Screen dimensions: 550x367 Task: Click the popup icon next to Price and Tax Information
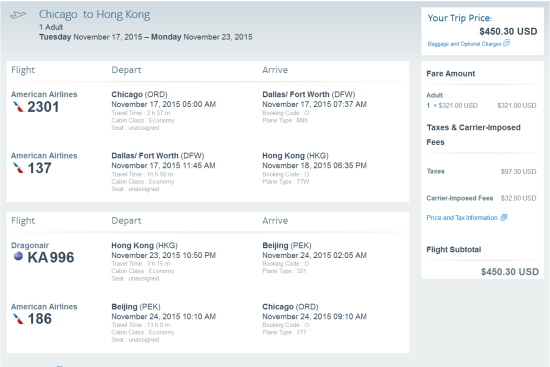[x=503, y=218]
